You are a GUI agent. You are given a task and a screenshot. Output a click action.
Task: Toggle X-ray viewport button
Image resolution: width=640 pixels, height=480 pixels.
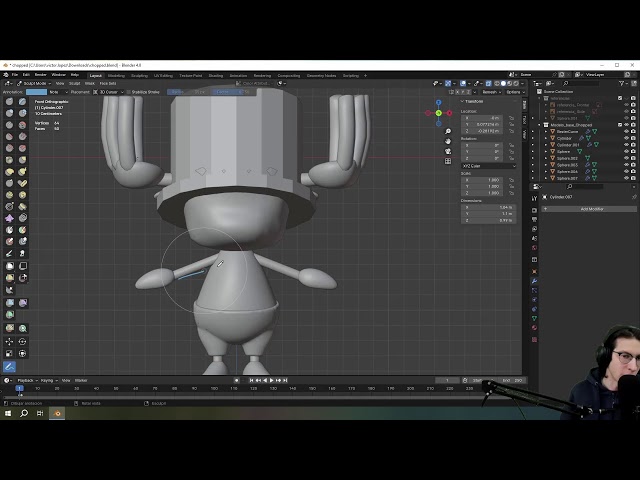tap(489, 83)
